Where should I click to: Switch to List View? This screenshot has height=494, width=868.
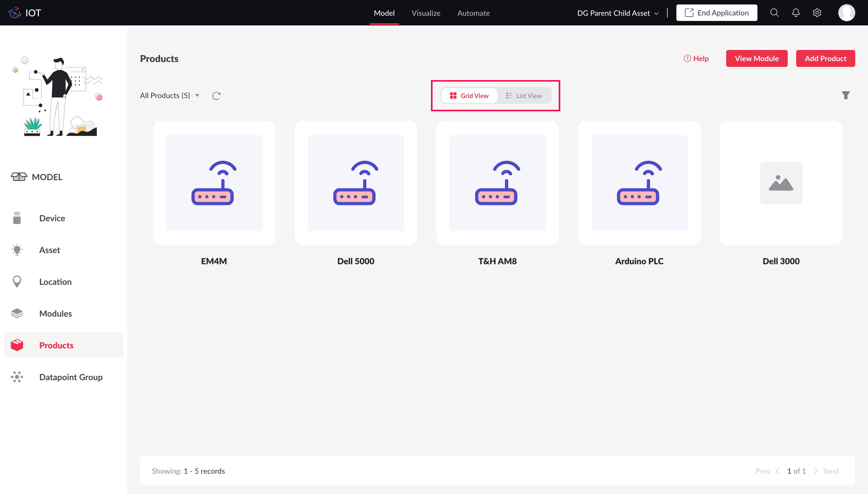point(524,96)
